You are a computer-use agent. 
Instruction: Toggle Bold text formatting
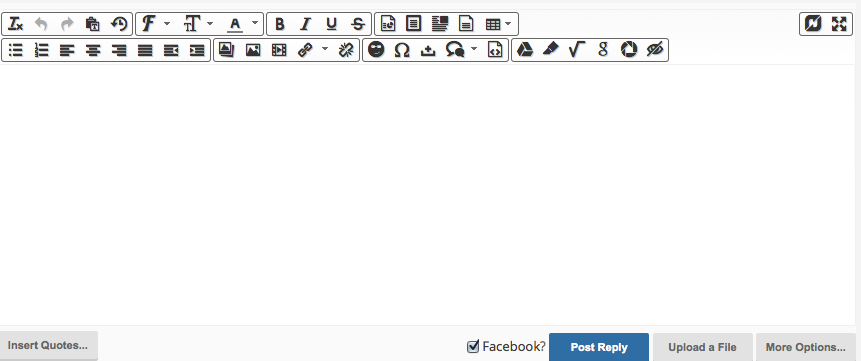tap(279, 24)
